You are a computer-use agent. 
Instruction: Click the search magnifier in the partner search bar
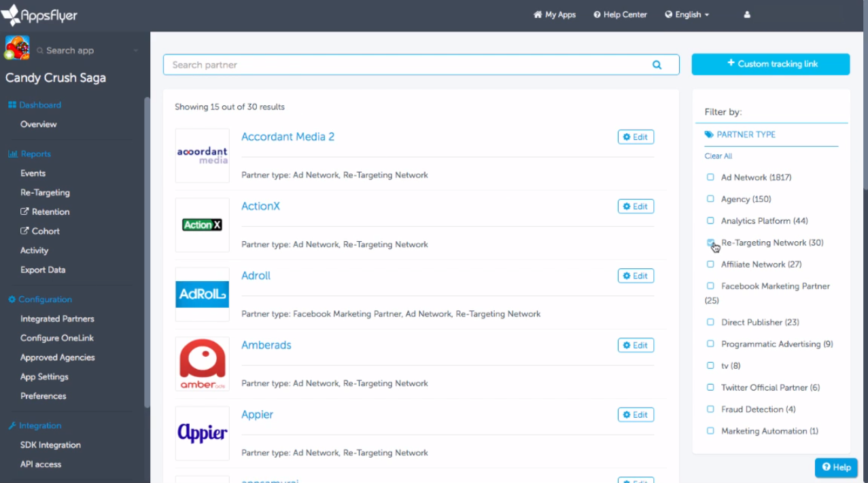[656, 64]
